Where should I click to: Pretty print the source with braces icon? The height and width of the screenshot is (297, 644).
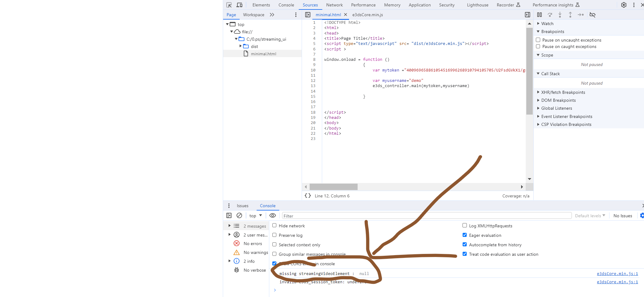pyautogui.click(x=308, y=196)
